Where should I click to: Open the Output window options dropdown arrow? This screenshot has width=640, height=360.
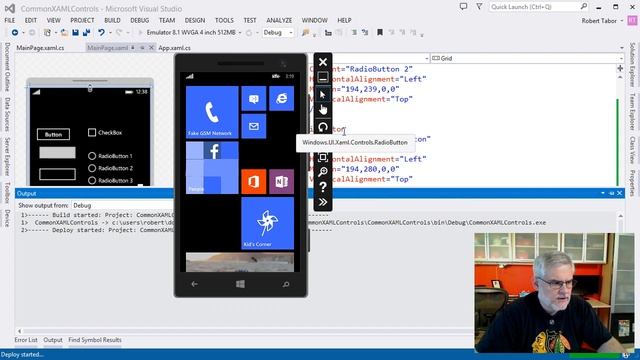point(602,193)
